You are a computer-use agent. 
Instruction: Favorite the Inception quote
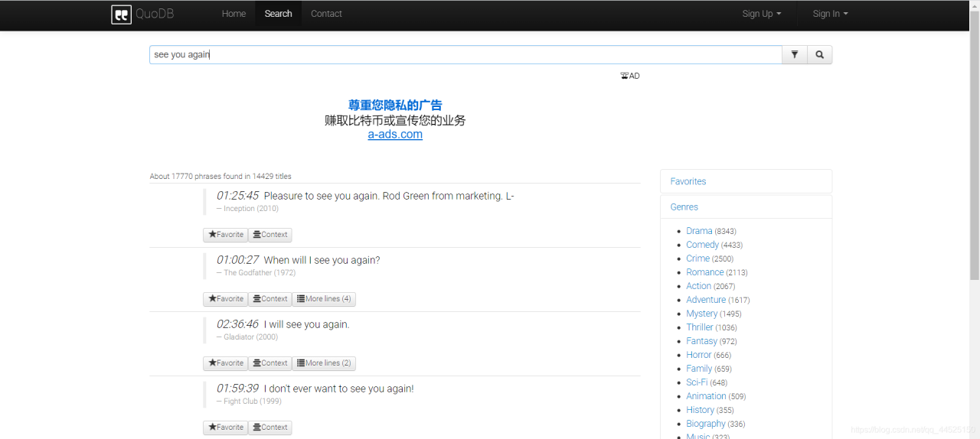(226, 235)
